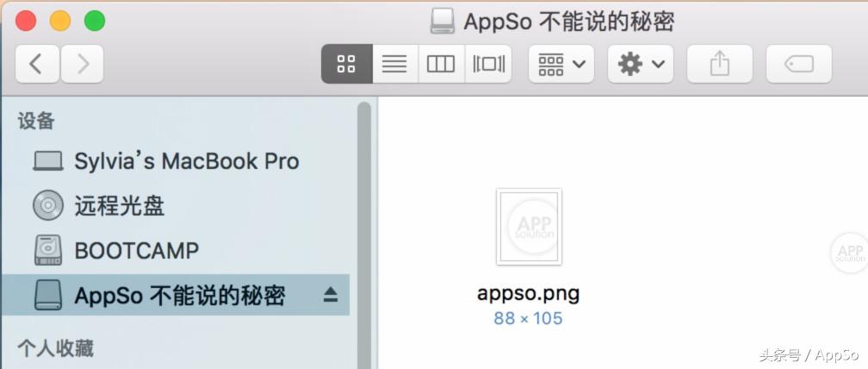The height and width of the screenshot is (369, 868).
Task: Click the 设备 sidebar section header
Action: [x=36, y=121]
